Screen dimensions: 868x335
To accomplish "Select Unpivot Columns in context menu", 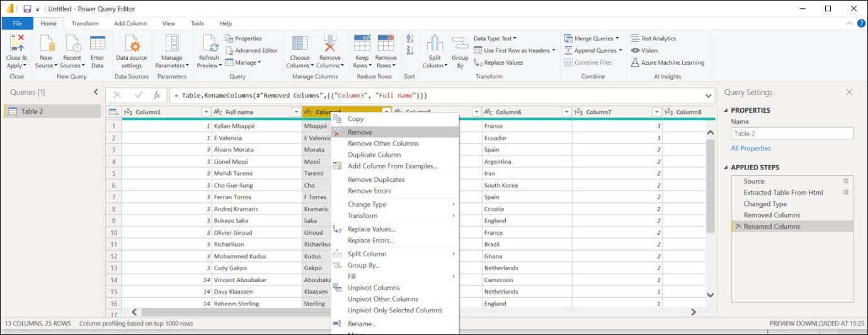I will 374,288.
